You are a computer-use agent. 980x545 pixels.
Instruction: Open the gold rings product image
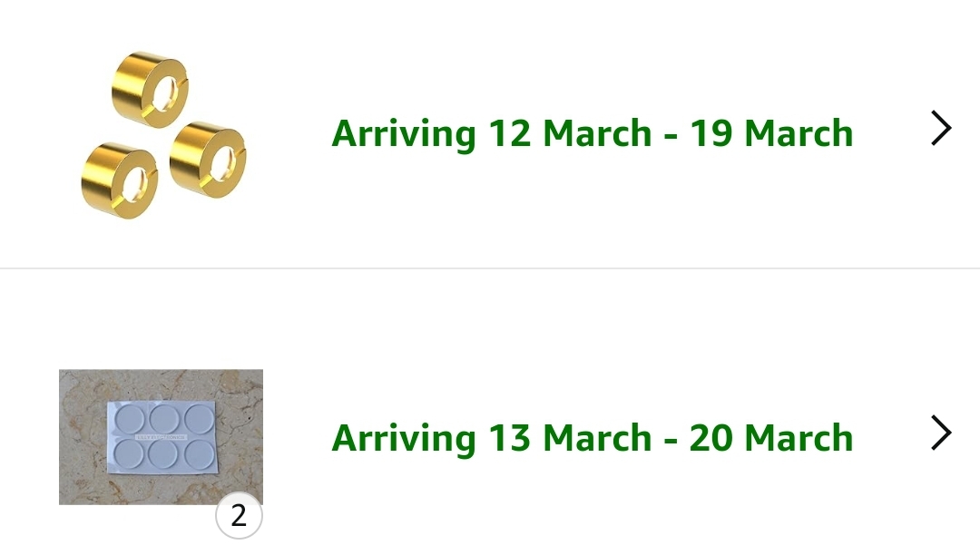(x=163, y=134)
